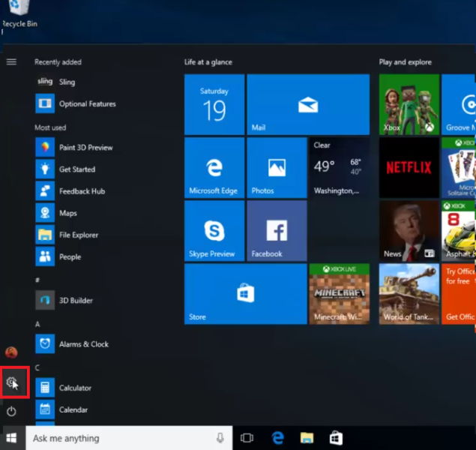Open the Xbox tile
Screen dimensions: 476x450
[x=409, y=104]
